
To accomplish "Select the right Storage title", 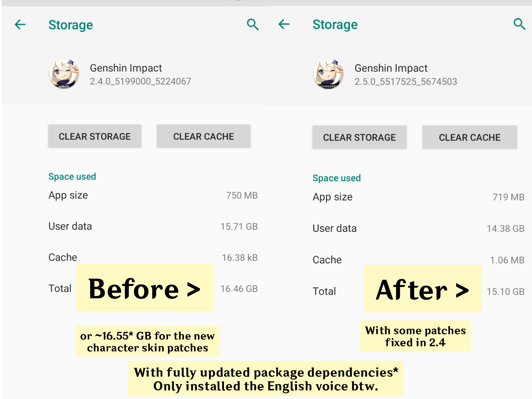I will point(335,25).
